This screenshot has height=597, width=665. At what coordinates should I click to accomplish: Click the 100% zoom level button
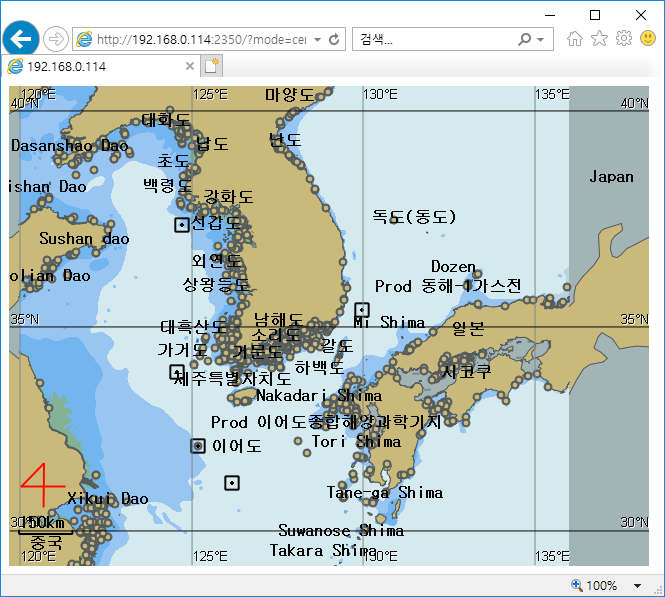[594, 586]
